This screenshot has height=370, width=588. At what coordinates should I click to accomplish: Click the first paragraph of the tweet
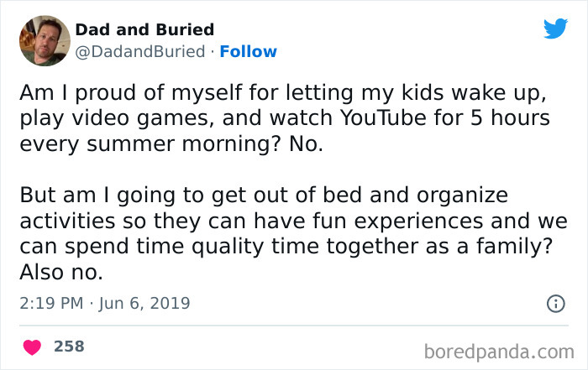click(279, 119)
